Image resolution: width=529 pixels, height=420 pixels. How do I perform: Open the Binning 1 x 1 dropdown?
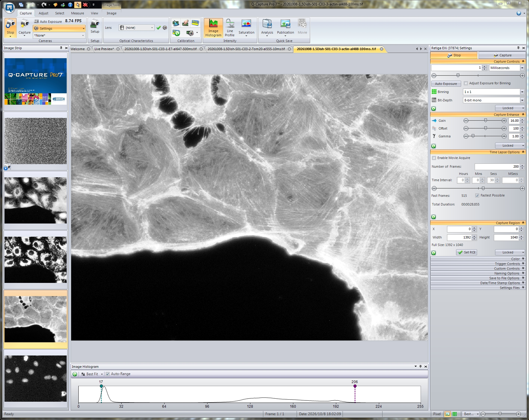[x=494, y=92]
